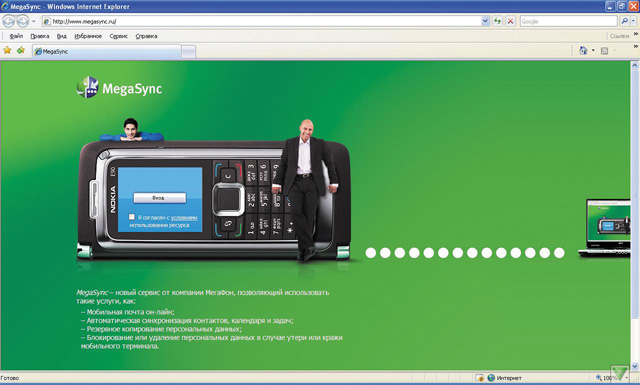640x385 pixels.
Task: Open a new blank tab button
Action: point(188,52)
